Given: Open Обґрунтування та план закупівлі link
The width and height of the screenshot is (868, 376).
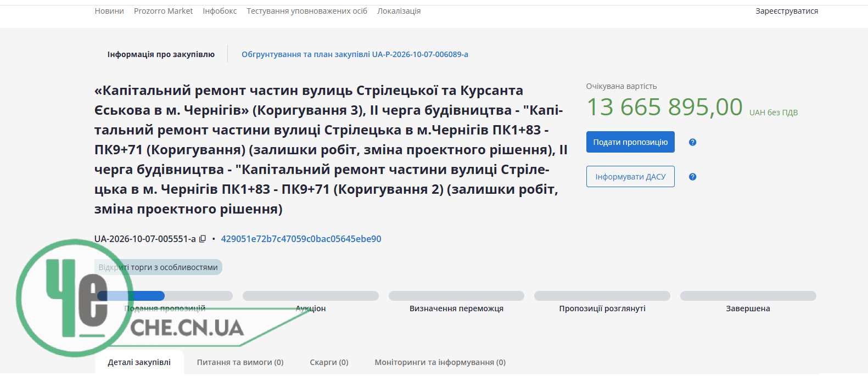Looking at the screenshot, I should coord(355,54).
